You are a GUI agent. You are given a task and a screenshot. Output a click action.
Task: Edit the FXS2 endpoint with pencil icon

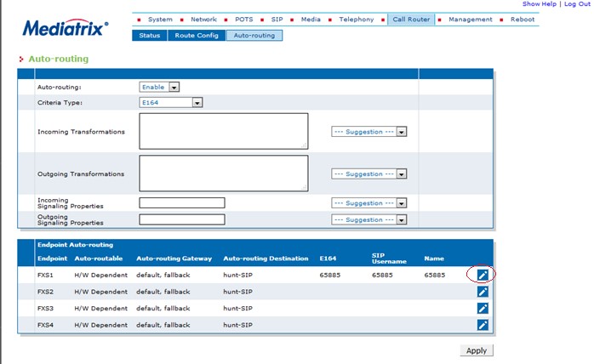tap(483, 292)
